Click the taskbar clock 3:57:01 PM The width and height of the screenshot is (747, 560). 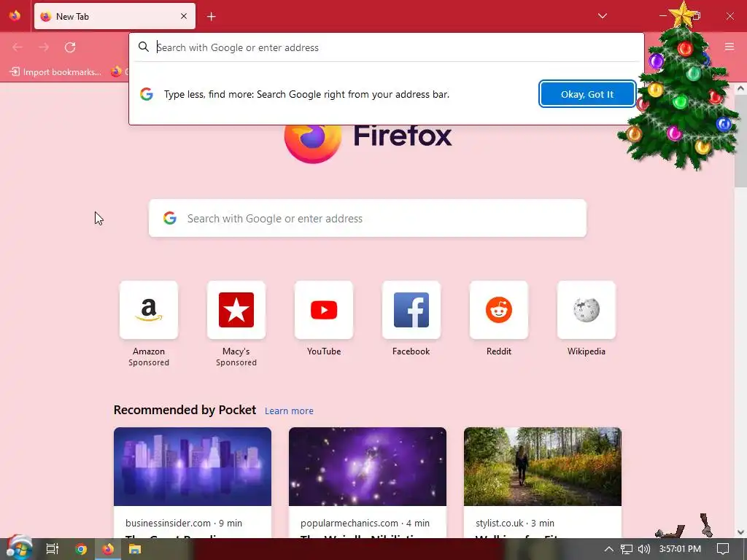680,549
